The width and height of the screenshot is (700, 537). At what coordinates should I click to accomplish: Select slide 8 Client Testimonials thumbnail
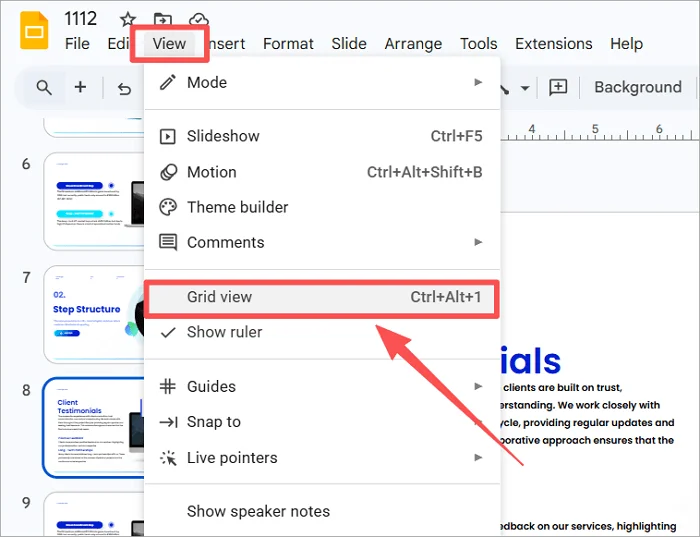pos(94,428)
